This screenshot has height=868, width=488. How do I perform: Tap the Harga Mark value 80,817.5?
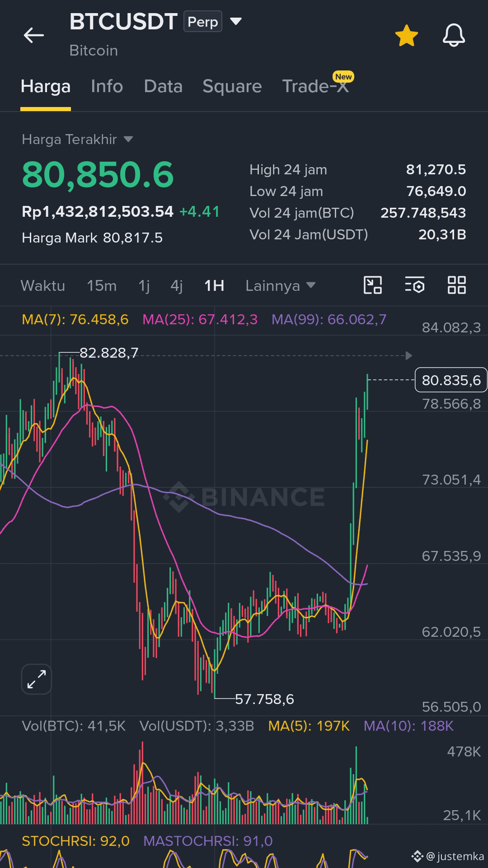[x=133, y=238]
